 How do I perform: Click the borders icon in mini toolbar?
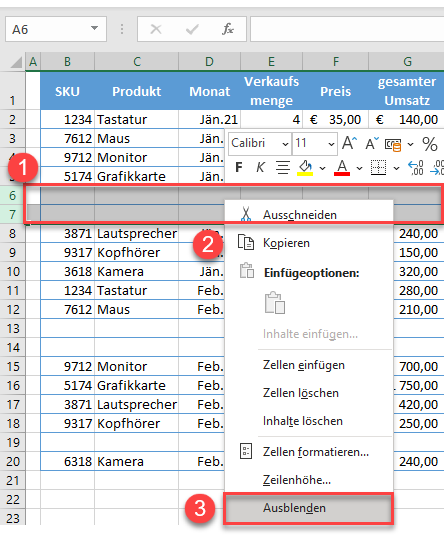click(378, 168)
